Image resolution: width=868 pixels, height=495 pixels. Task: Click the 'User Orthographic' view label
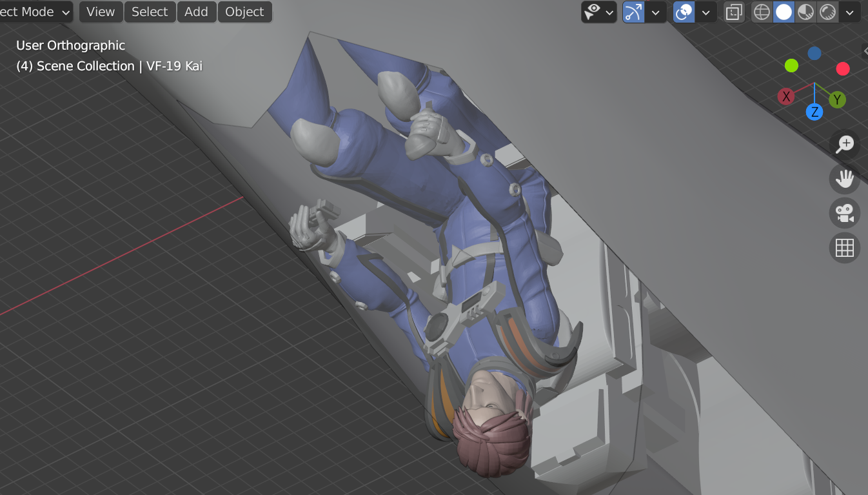click(x=71, y=45)
